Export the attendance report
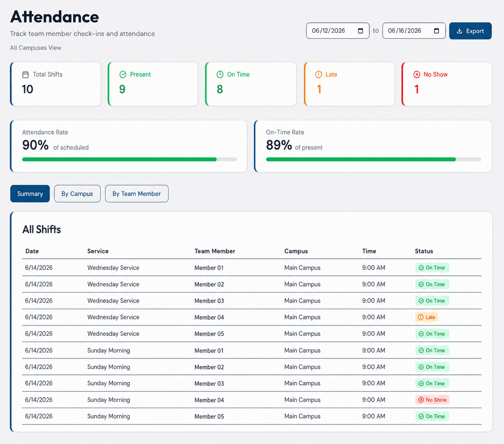The height and width of the screenshot is (444, 504). click(470, 31)
